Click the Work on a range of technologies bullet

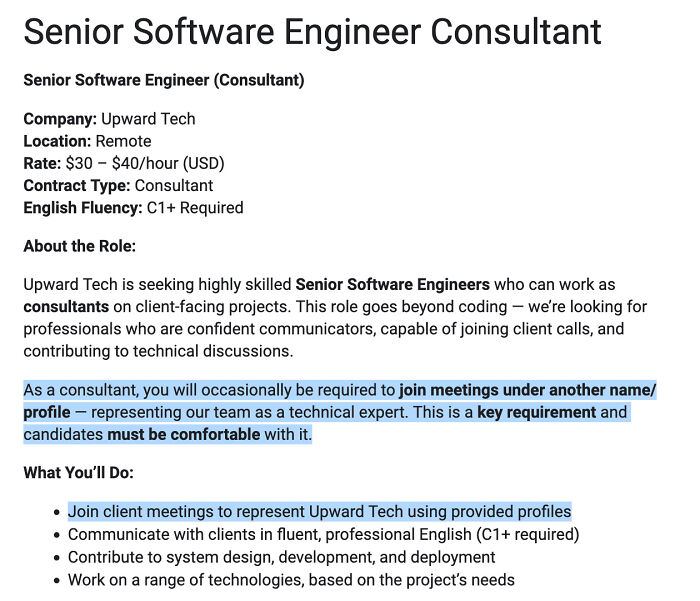pyautogui.click(x=291, y=580)
